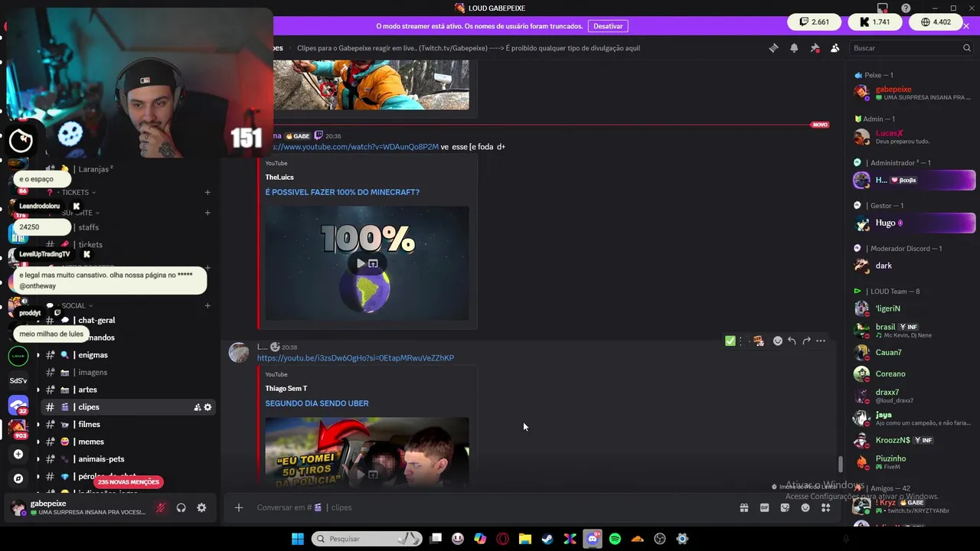Invite people to clipes channel icon
The height and width of the screenshot is (551, 980).
(x=198, y=407)
